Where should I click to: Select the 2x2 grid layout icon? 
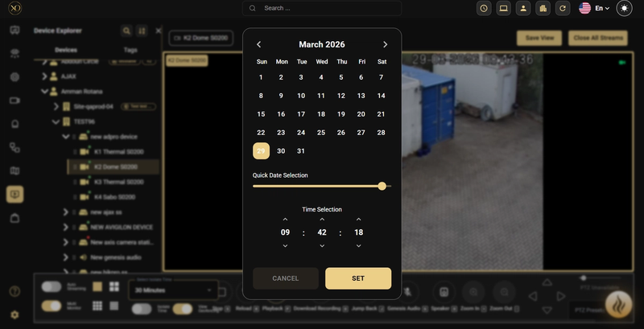114,286
